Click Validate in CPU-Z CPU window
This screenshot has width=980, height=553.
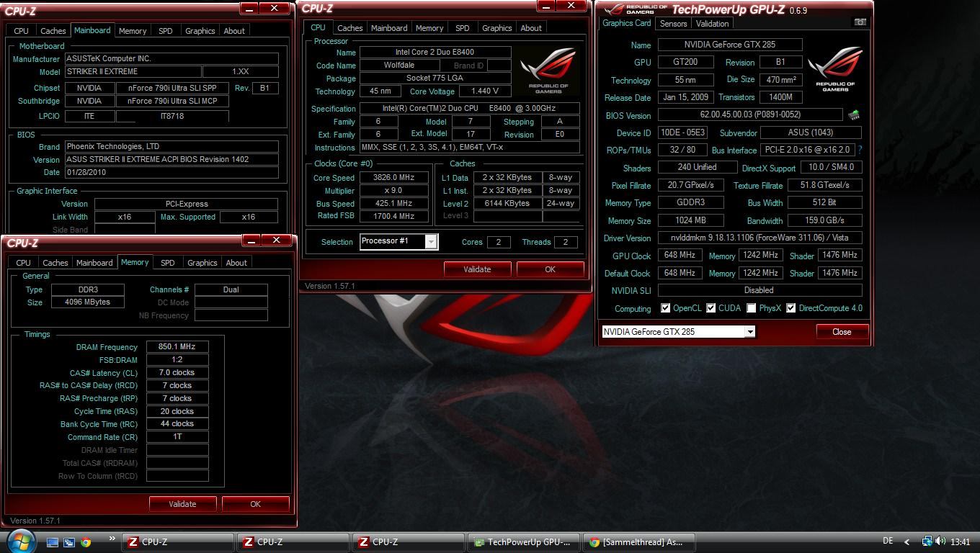(x=477, y=269)
